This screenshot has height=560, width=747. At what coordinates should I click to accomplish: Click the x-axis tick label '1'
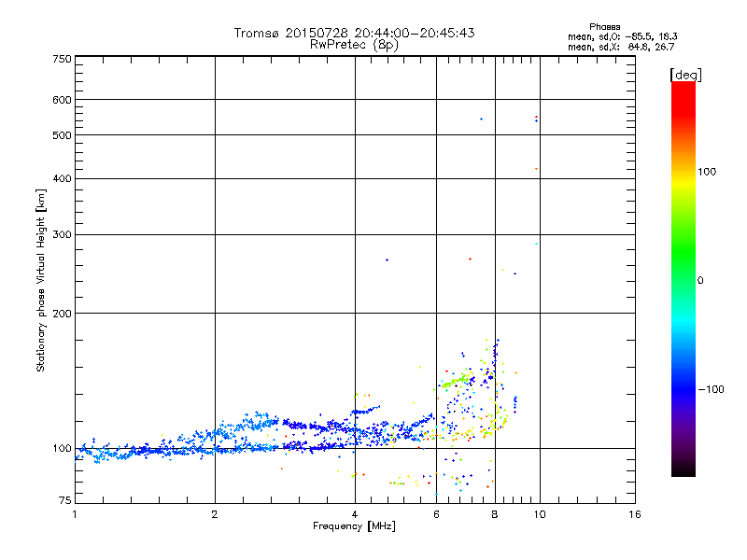[x=75, y=514]
